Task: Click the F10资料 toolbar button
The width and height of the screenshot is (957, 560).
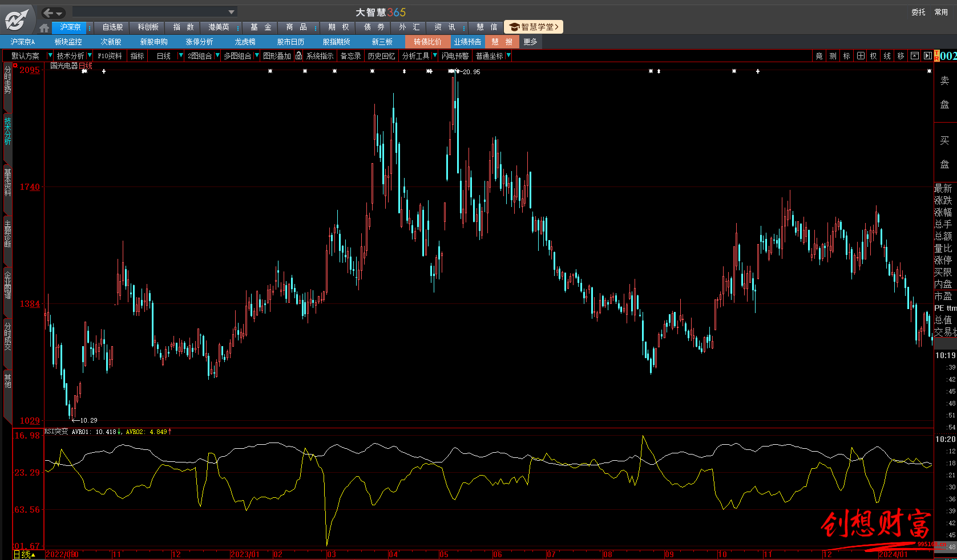Action: click(110, 56)
